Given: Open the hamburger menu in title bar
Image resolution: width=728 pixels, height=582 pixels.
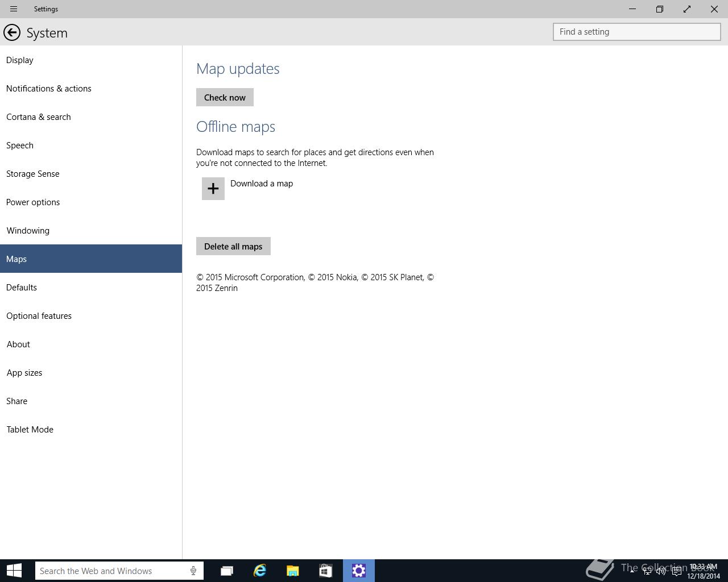Looking at the screenshot, I should pyautogui.click(x=14, y=9).
